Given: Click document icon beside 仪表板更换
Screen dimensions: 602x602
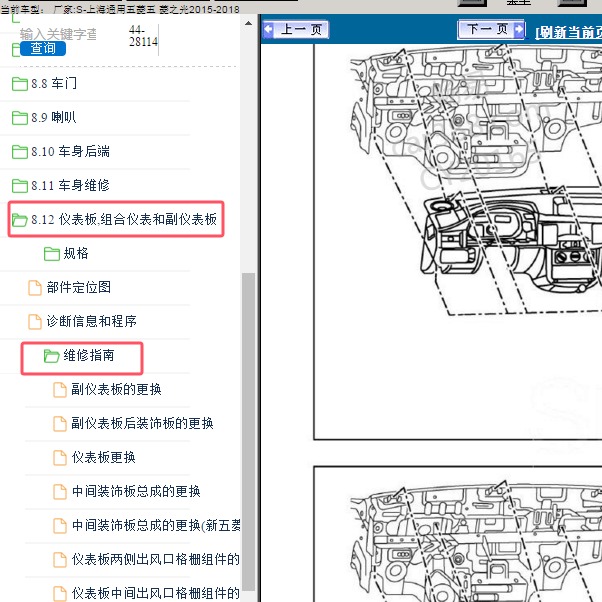Looking at the screenshot, I should pos(60,458).
